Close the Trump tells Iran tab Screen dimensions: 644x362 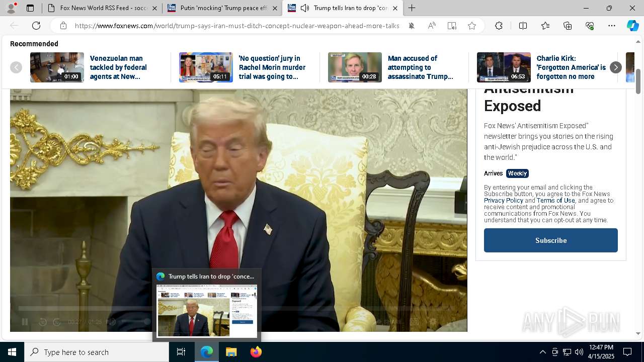point(395,8)
